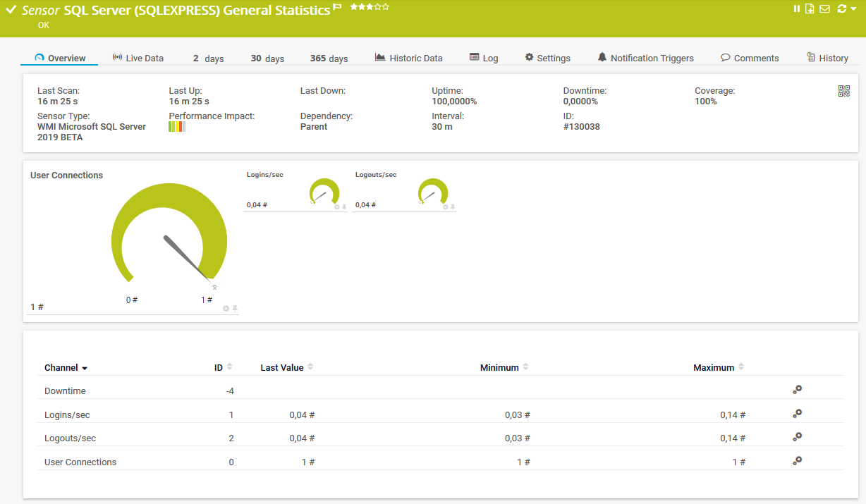Click the refresh scan icon in header
866x504 pixels.
[841, 9]
